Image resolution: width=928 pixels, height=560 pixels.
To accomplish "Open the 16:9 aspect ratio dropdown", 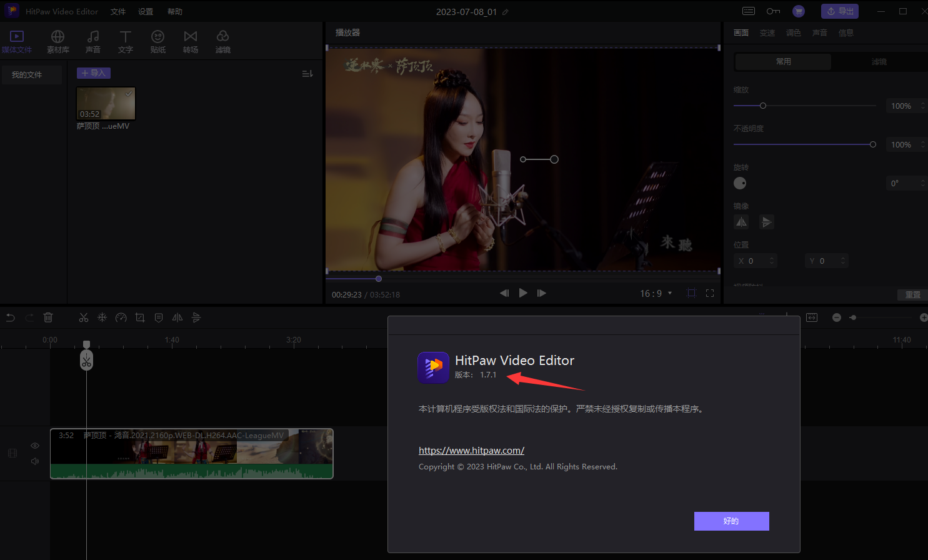I will (x=656, y=293).
